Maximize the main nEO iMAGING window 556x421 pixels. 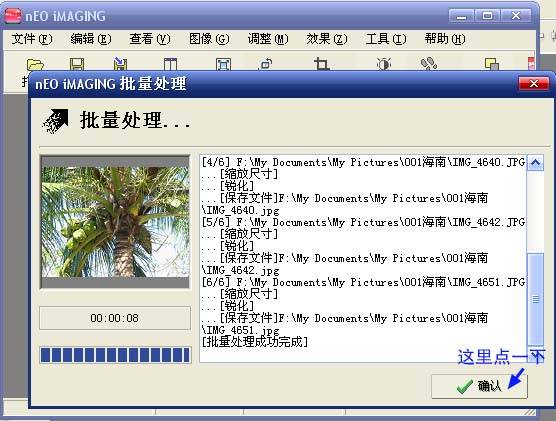coord(487,16)
